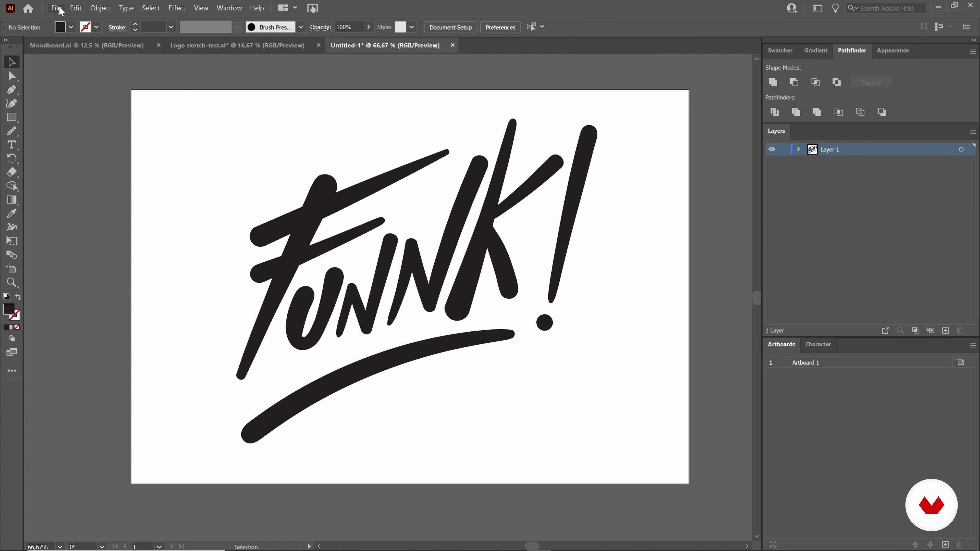This screenshot has height=551, width=980.
Task: Select the Type tool
Action: (11, 145)
